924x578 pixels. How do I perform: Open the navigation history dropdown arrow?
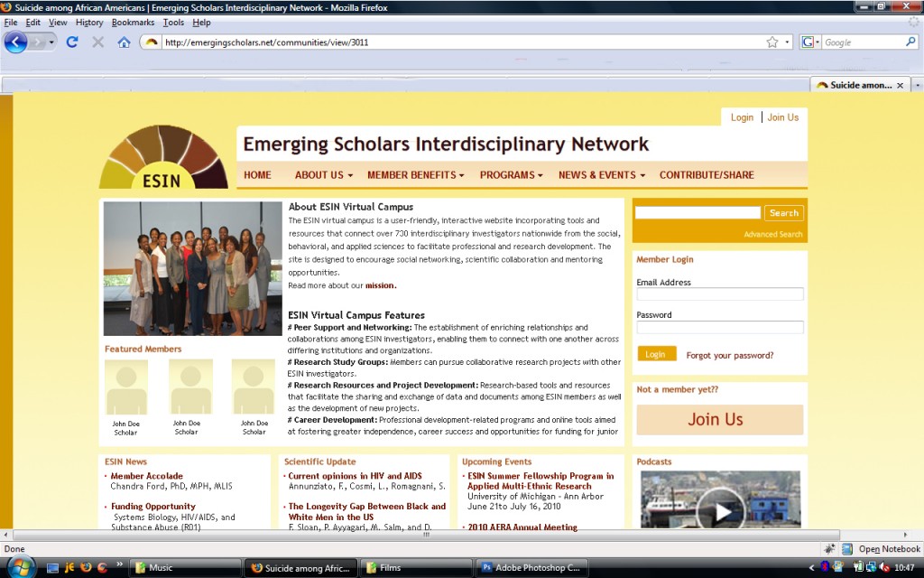click(51, 42)
